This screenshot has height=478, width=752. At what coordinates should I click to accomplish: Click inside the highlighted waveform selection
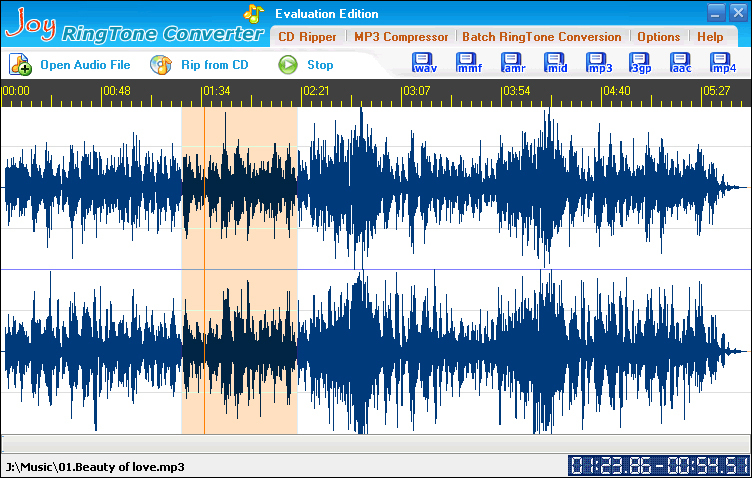(x=239, y=270)
